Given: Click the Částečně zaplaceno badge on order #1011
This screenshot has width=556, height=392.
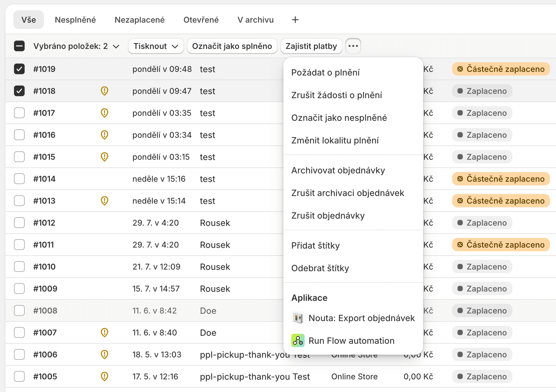Looking at the screenshot, I should click(x=501, y=245).
